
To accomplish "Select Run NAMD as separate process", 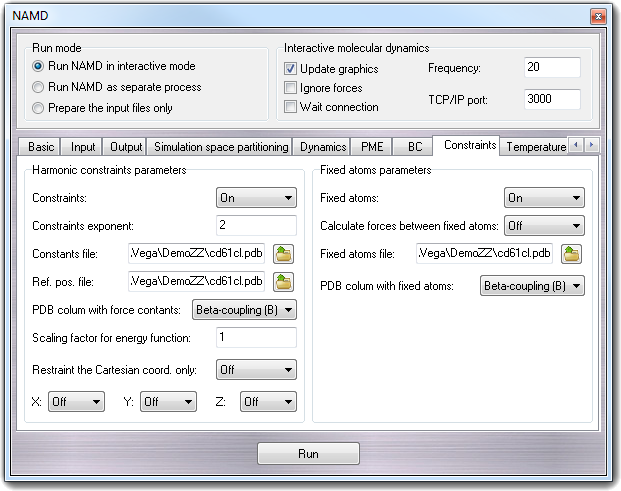I will click(x=39, y=87).
